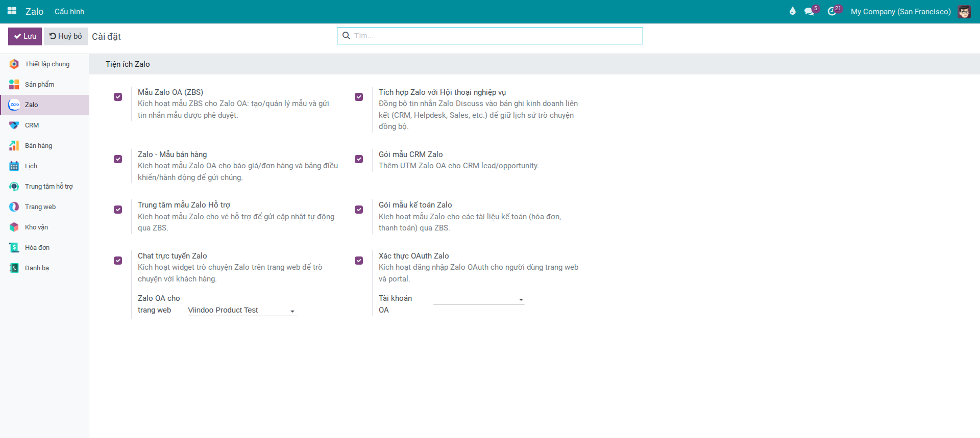Toggle Trung tâm mẫu Zalo Hỗ trợ checkbox

(118, 210)
